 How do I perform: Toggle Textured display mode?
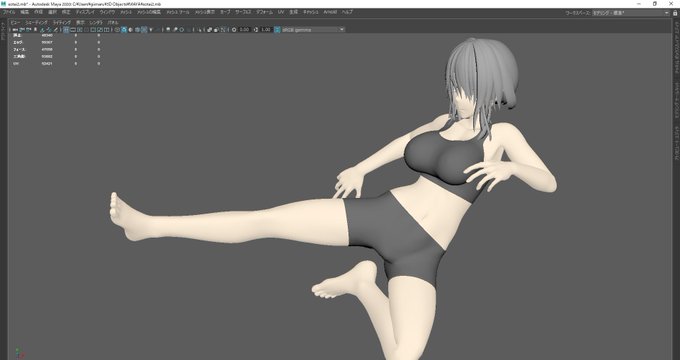[x=145, y=29]
